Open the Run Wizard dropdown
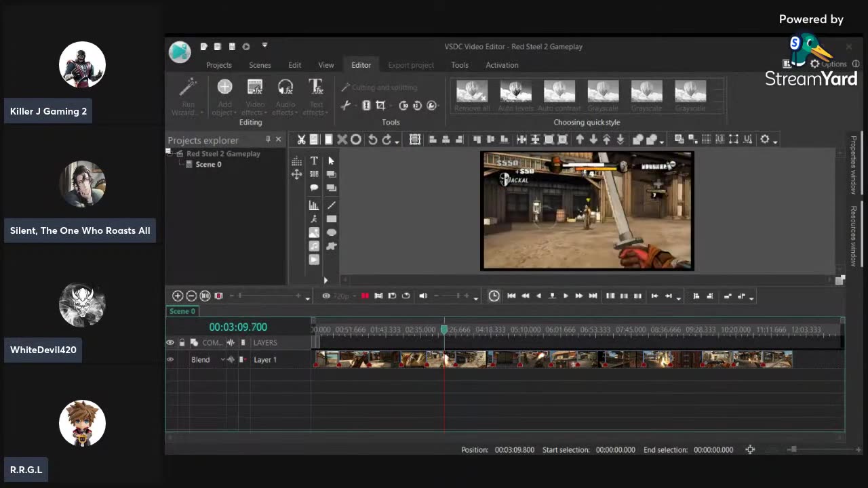This screenshot has width=868, height=488. (187, 97)
